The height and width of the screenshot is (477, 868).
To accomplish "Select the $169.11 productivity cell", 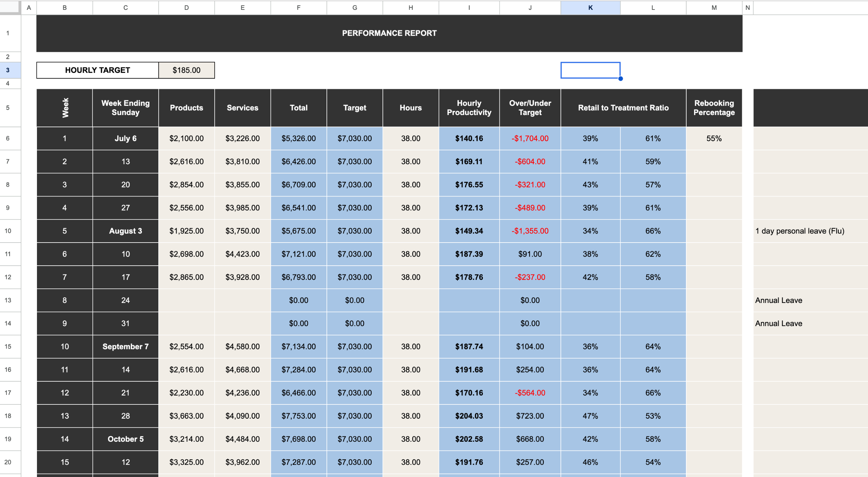I will click(469, 161).
